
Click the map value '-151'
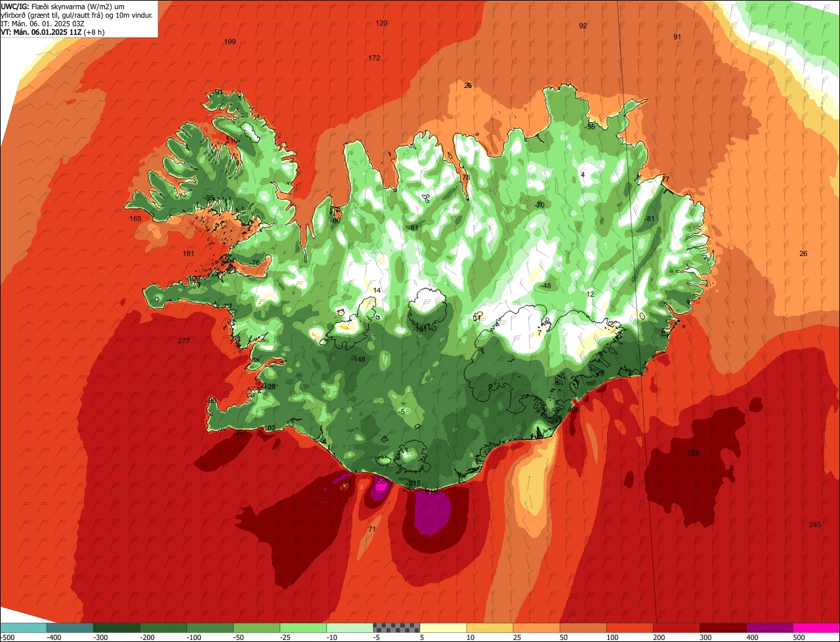click(x=421, y=328)
